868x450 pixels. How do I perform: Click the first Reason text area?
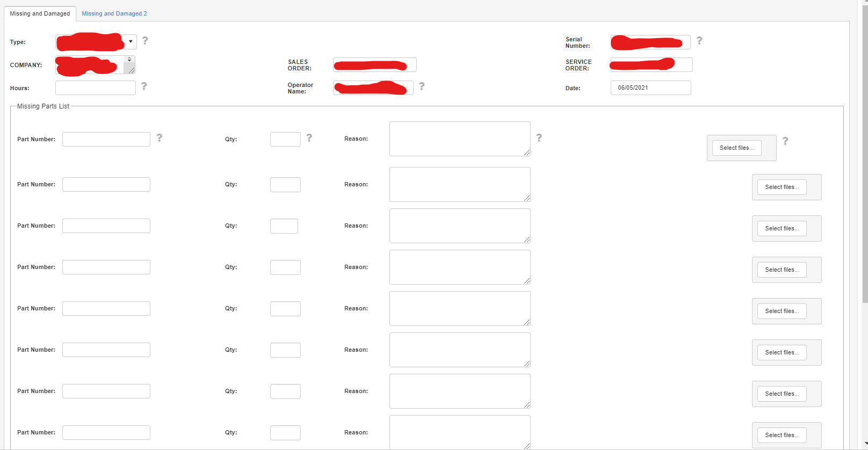(x=460, y=139)
